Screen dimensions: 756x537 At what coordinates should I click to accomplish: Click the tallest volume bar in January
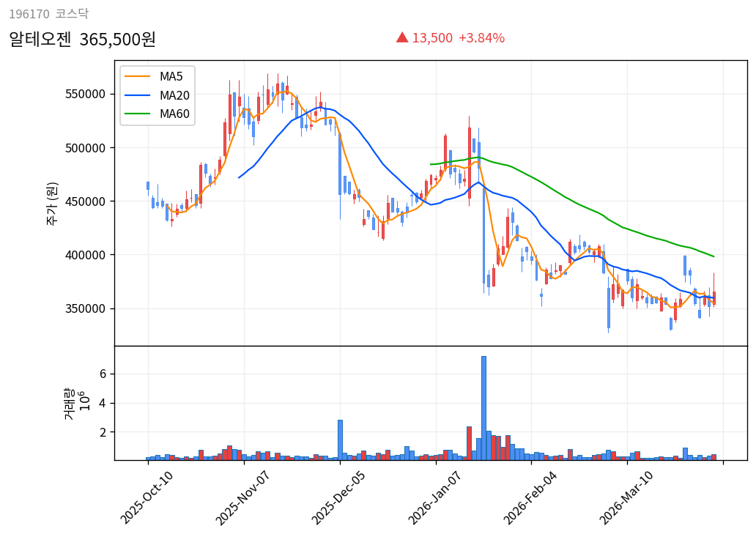tap(483, 407)
